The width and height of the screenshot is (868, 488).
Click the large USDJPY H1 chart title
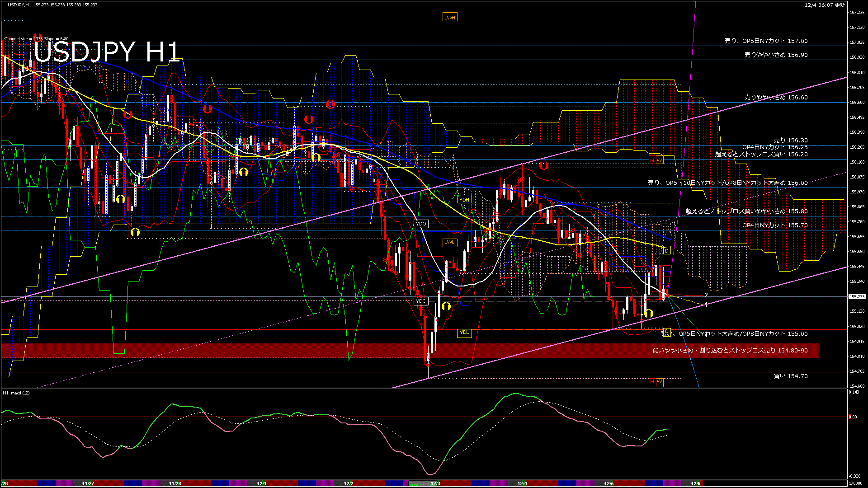pos(107,52)
